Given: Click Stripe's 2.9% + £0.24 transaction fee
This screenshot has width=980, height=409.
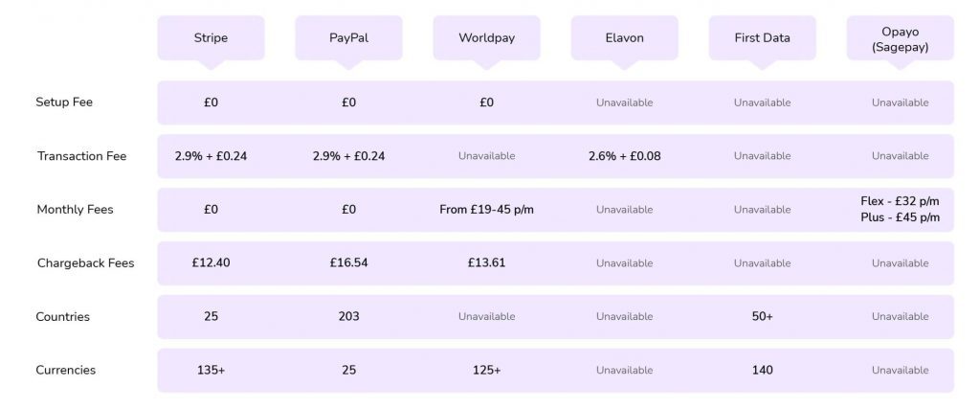Looking at the screenshot, I should pos(212,156).
